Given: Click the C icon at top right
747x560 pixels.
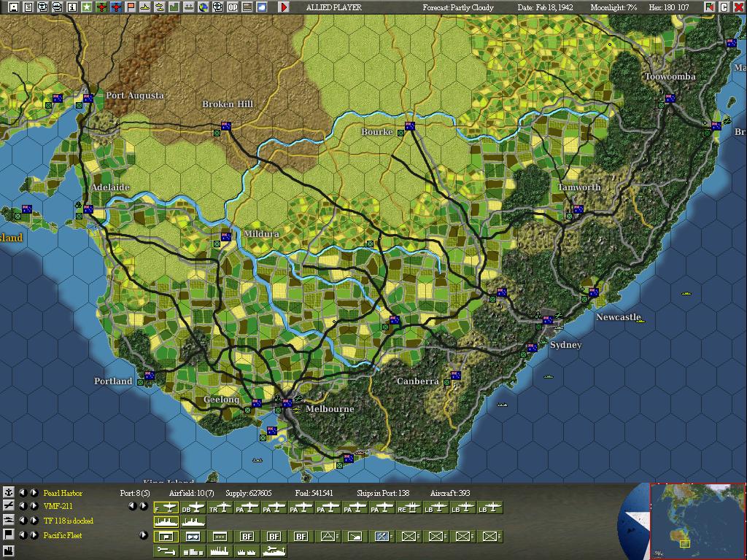Looking at the screenshot, I should click(x=724, y=7).
